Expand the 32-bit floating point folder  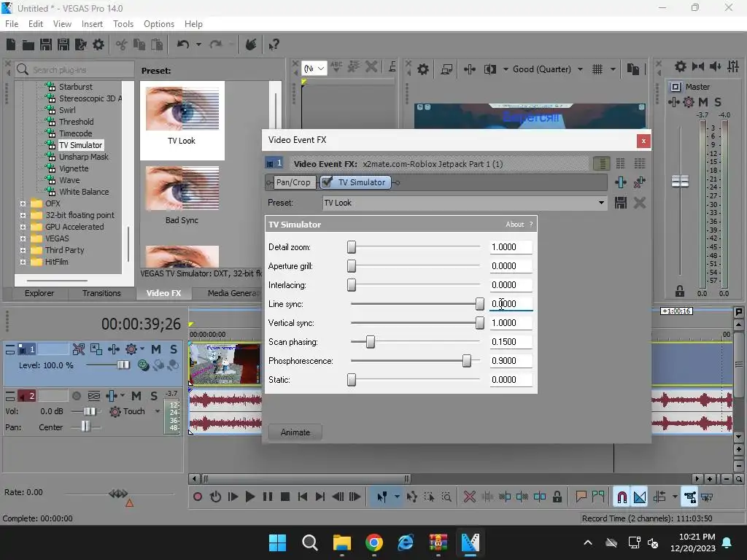pos(23,215)
